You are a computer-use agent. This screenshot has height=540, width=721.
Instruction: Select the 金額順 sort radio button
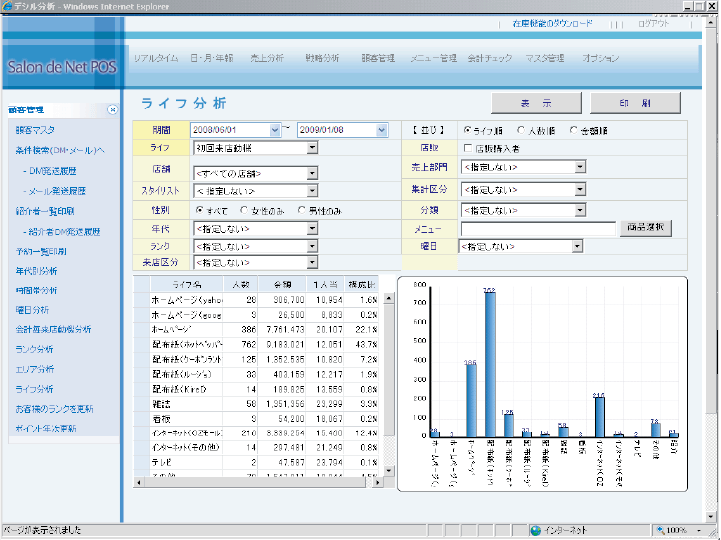(x=573, y=130)
